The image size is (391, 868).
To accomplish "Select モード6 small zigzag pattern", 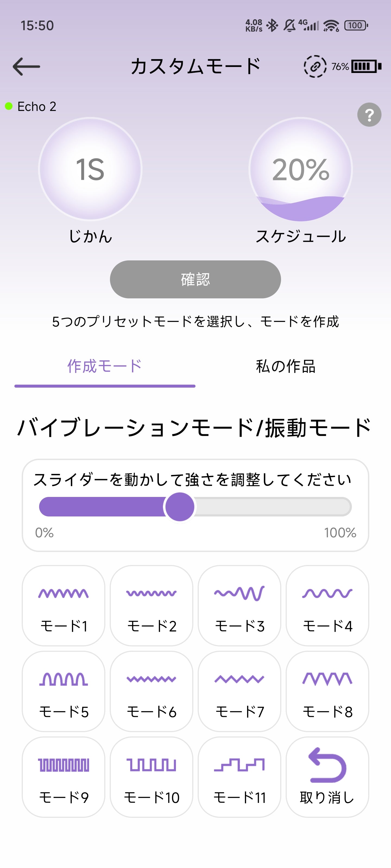I will point(151,691).
